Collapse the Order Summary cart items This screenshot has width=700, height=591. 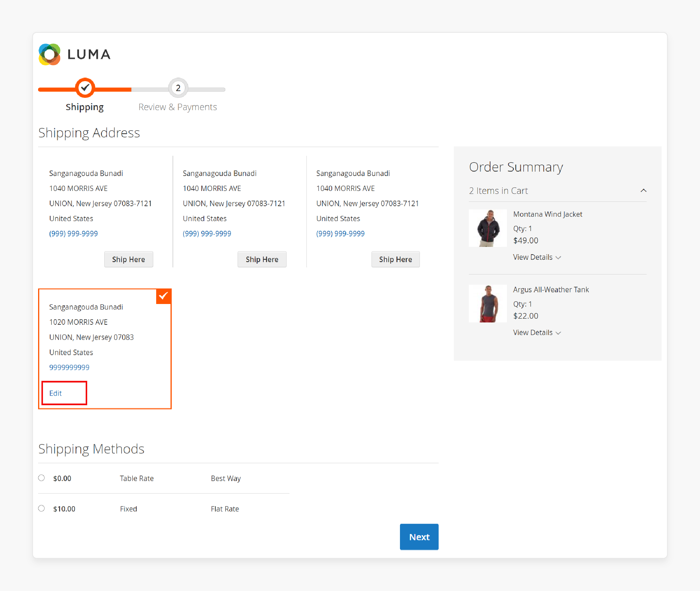tap(644, 190)
